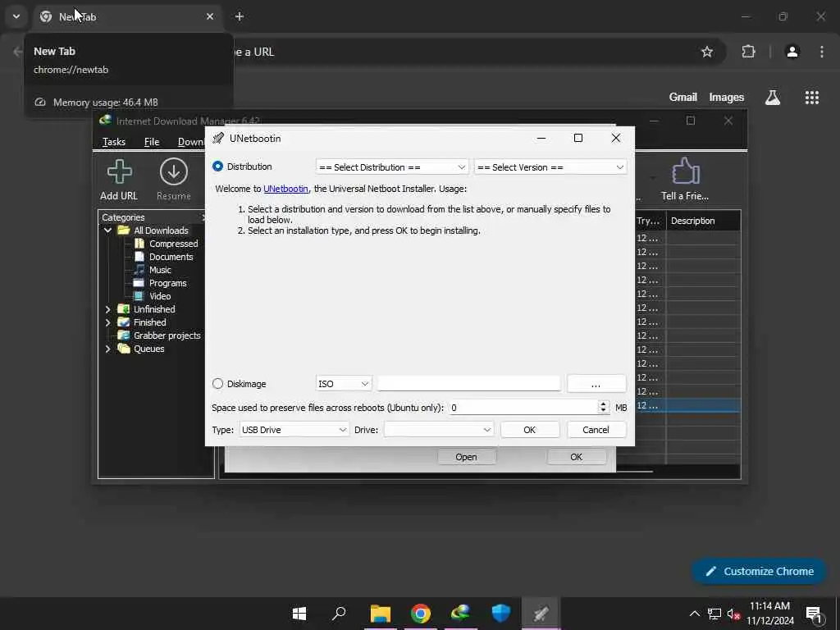This screenshot has width=840, height=630.
Task: Open a new Chrome tab with plus
Action: coord(240,16)
